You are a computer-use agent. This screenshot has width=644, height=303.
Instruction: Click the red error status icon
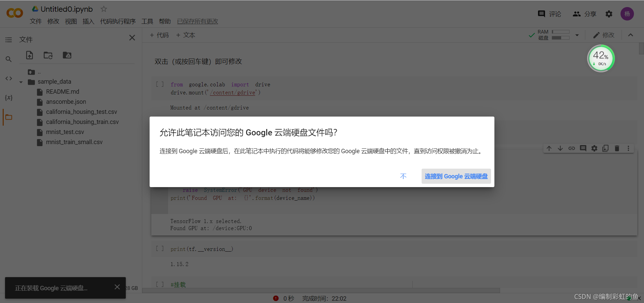tap(276, 298)
